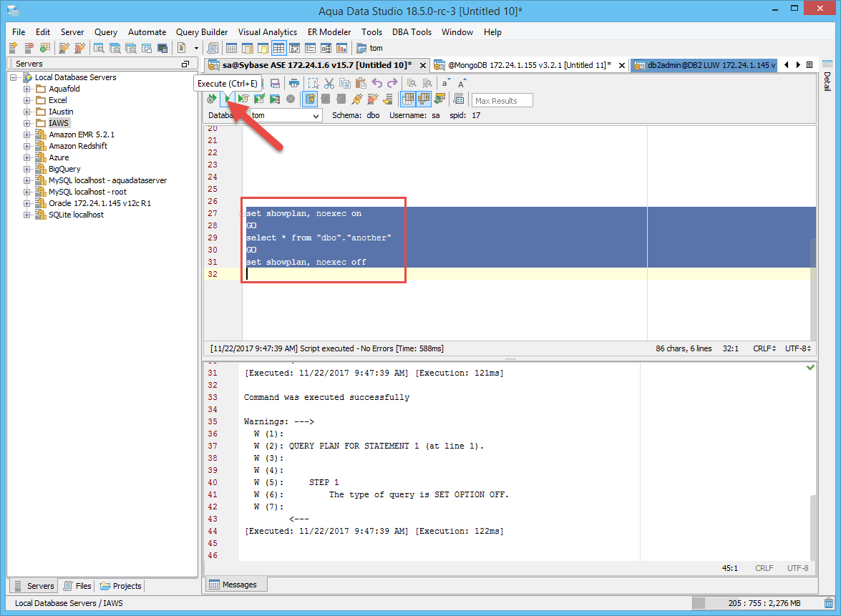
Task: Open the Projects tab in sidebar
Action: pyautogui.click(x=121, y=586)
